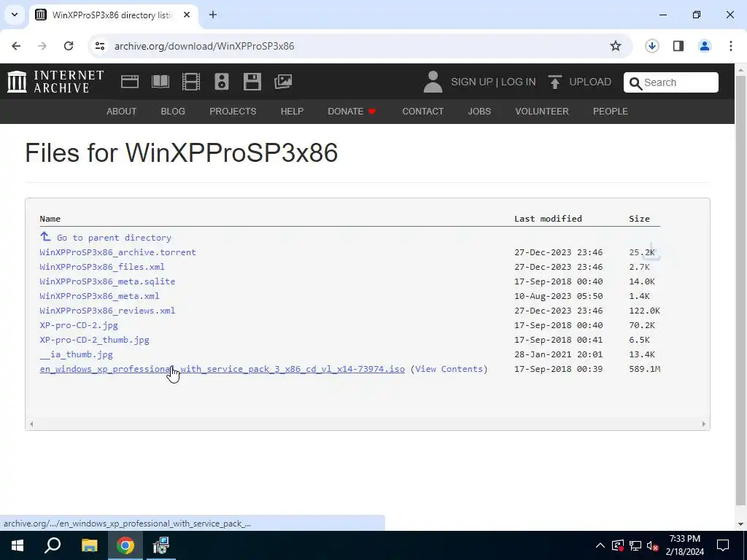Click the LOG IN link
The width and height of the screenshot is (747, 560).
pos(519,82)
